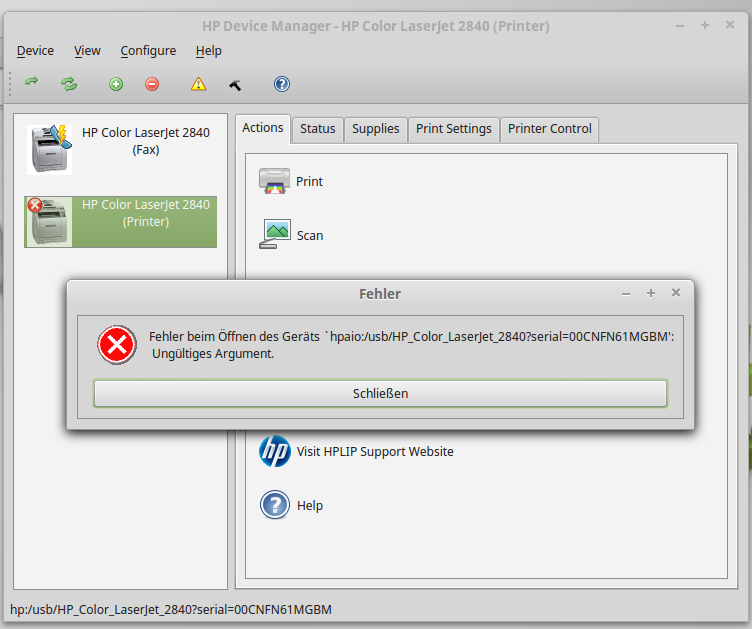
Task: Click the toolbar drag handle dots
Action: pyautogui.click(x=10, y=84)
